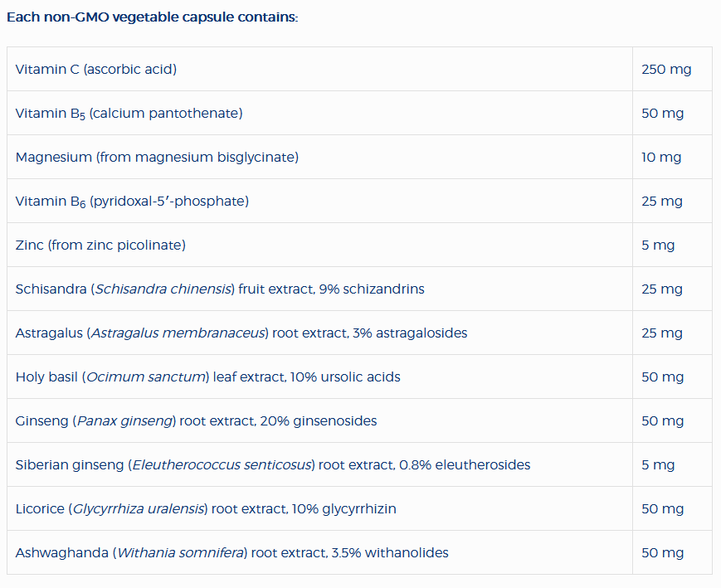Select the 10 mg magnesium amount
Viewport: 721px width, 588px height.
pos(661,157)
